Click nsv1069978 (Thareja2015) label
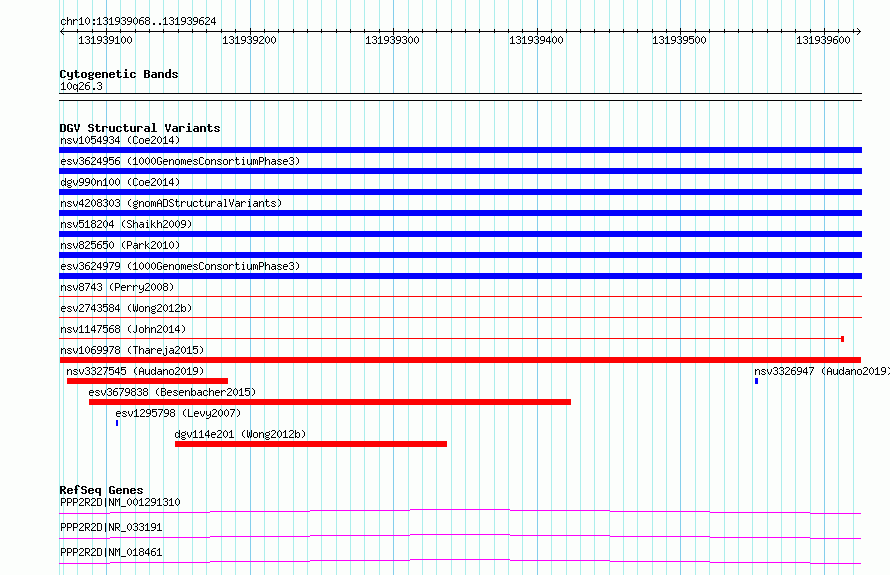Screen dimensions: 890x575 pyautogui.click(x=132, y=350)
